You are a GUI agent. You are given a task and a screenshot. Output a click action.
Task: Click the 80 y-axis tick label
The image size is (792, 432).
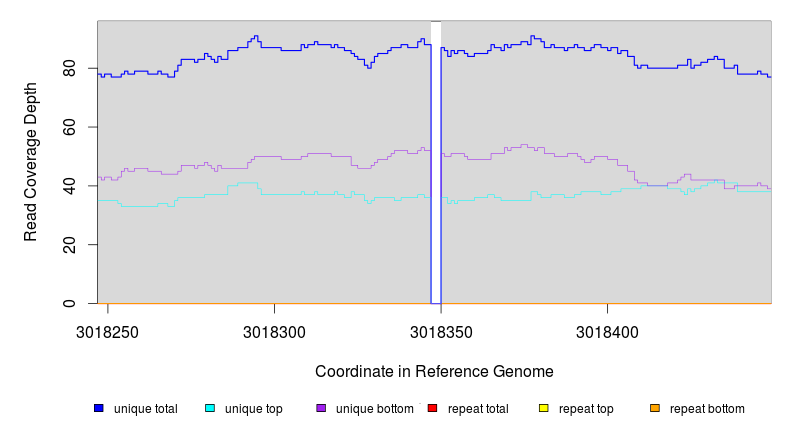pyautogui.click(x=69, y=69)
